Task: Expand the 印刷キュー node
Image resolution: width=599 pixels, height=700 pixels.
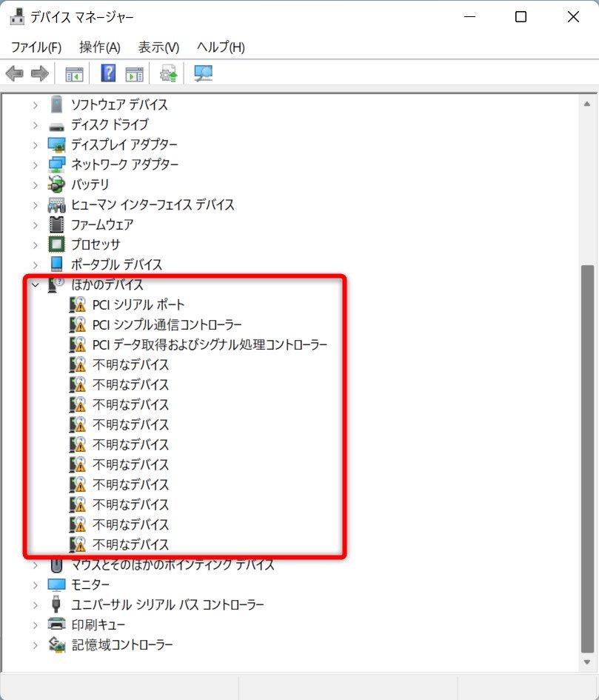Action: (x=36, y=625)
